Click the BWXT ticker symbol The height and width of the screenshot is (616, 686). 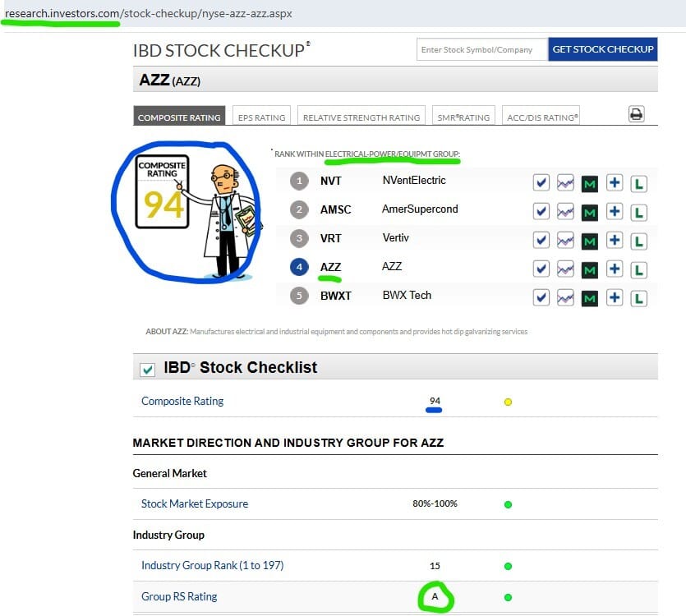pyautogui.click(x=335, y=296)
